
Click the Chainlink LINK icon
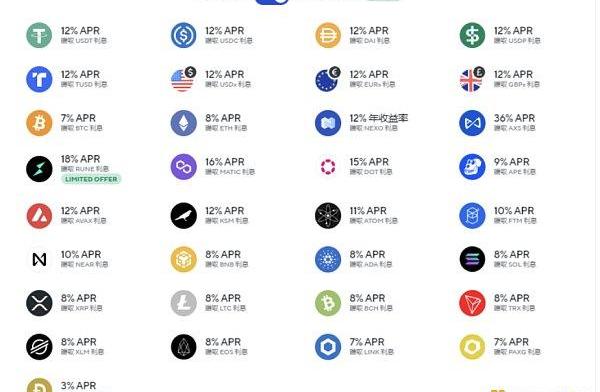[328, 347]
